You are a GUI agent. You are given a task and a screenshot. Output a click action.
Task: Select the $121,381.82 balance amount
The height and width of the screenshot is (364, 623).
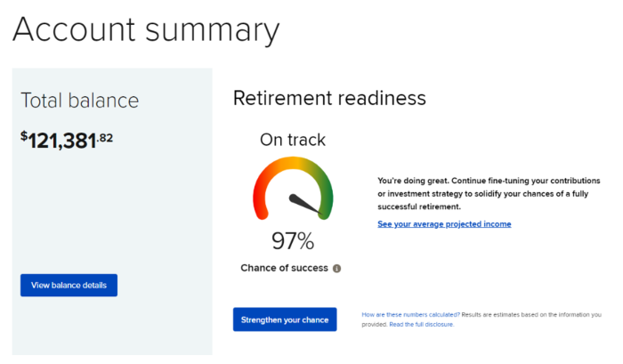point(68,140)
